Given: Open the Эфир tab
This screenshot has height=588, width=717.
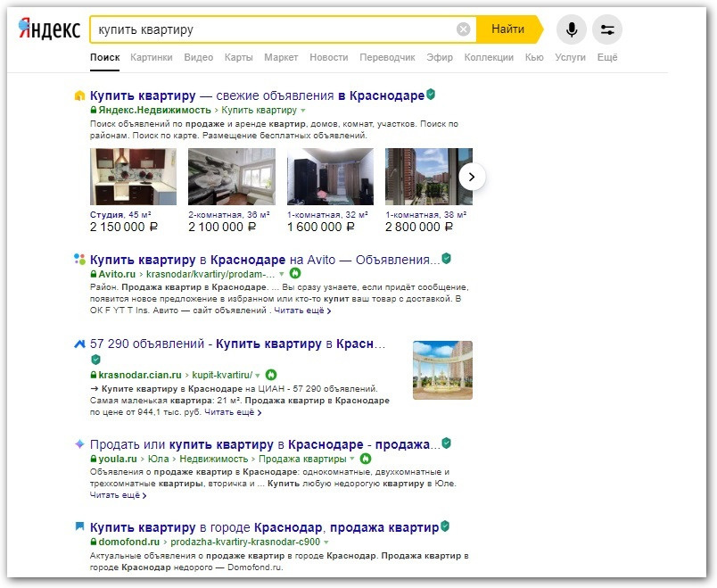Looking at the screenshot, I should (440, 57).
